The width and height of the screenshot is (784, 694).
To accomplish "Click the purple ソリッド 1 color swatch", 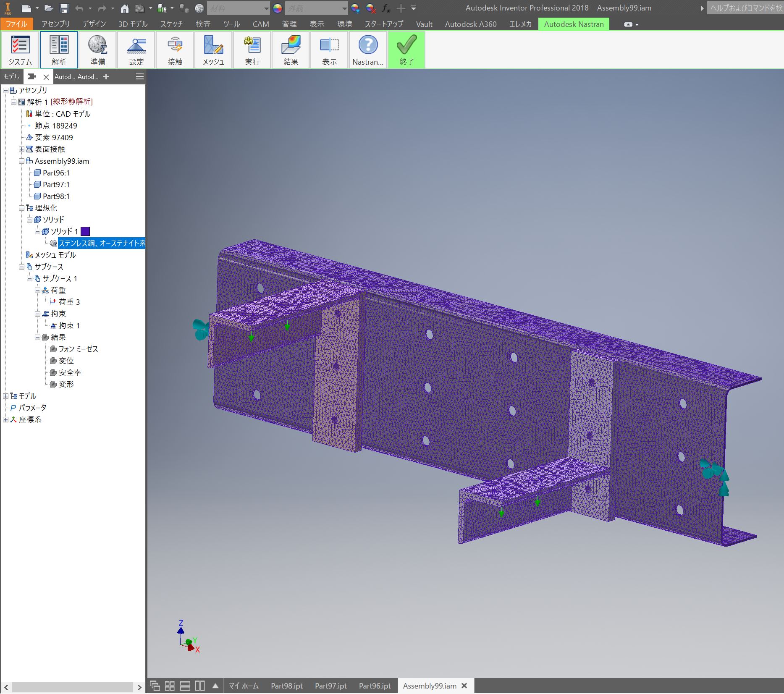I will 85,231.
